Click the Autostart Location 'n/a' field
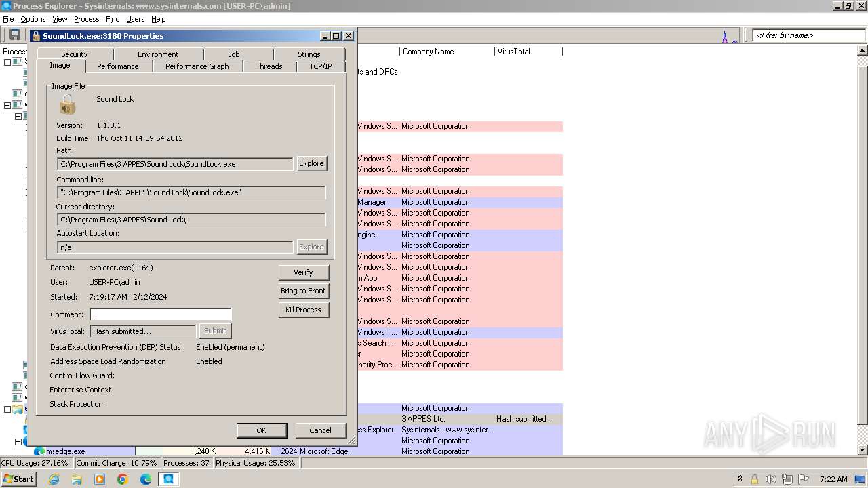The height and width of the screenshot is (488, 868). tap(175, 247)
